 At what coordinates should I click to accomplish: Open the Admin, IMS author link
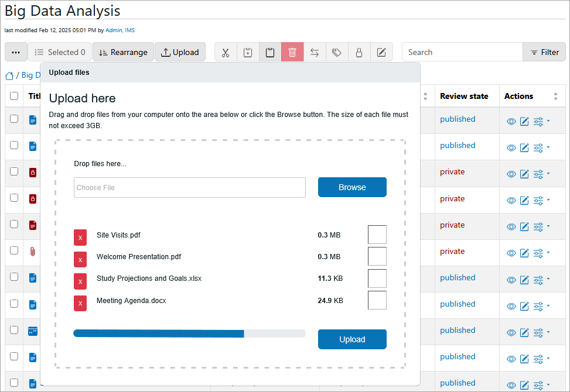click(x=120, y=30)
